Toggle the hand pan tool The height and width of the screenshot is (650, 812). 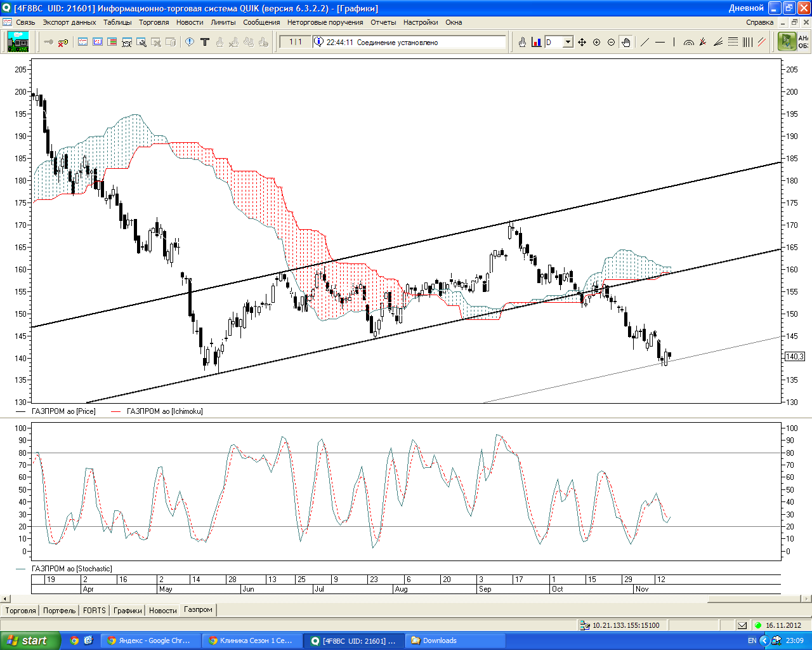point(625,42)
